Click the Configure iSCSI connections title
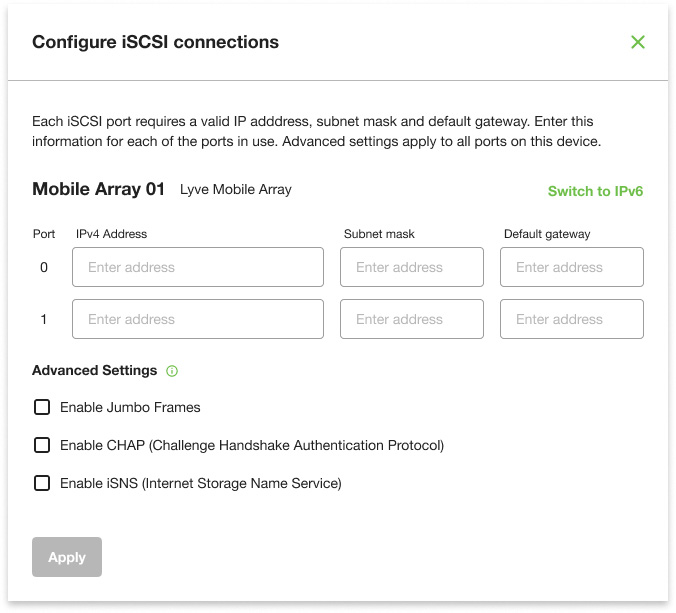The height and width of the screenshot is (613, 676). click(x=155, y=42)
